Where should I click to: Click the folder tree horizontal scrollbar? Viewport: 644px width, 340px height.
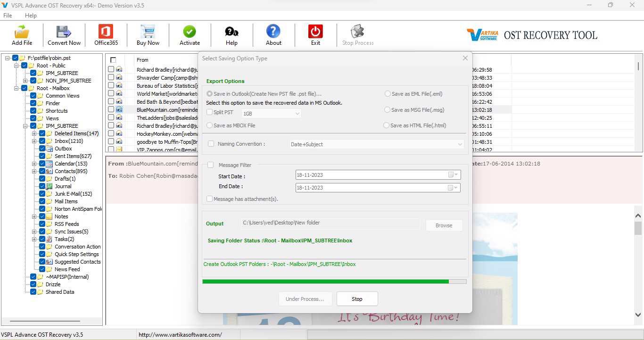[45, 321]
